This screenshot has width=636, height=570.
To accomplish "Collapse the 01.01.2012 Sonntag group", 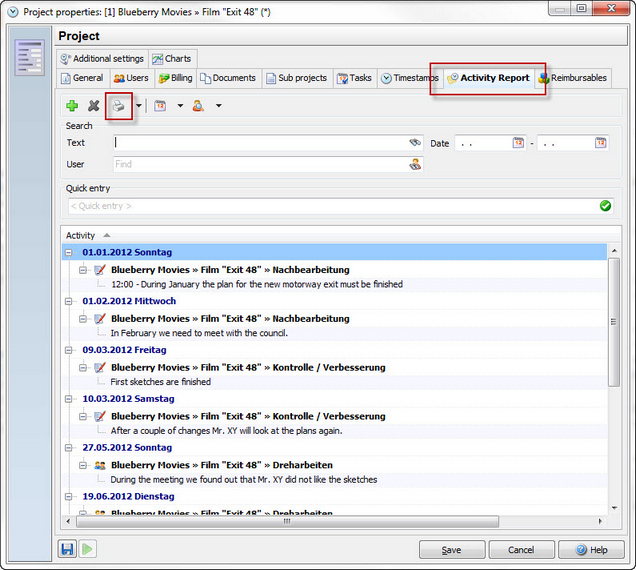I will [69, 253].
